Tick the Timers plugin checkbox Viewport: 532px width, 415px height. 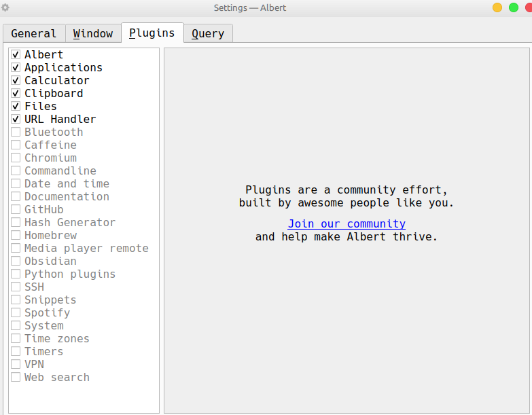point(16,351)
